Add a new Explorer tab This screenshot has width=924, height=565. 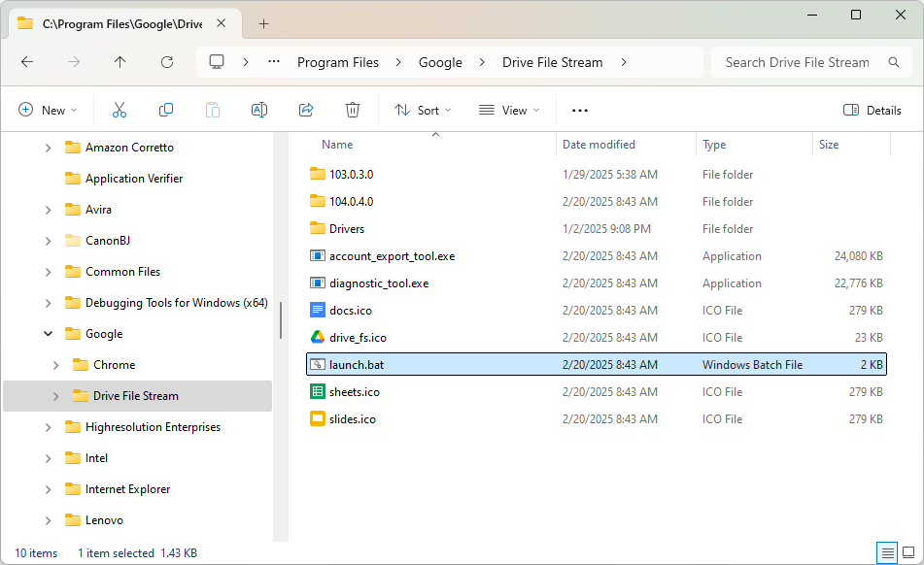pos(264,23)
